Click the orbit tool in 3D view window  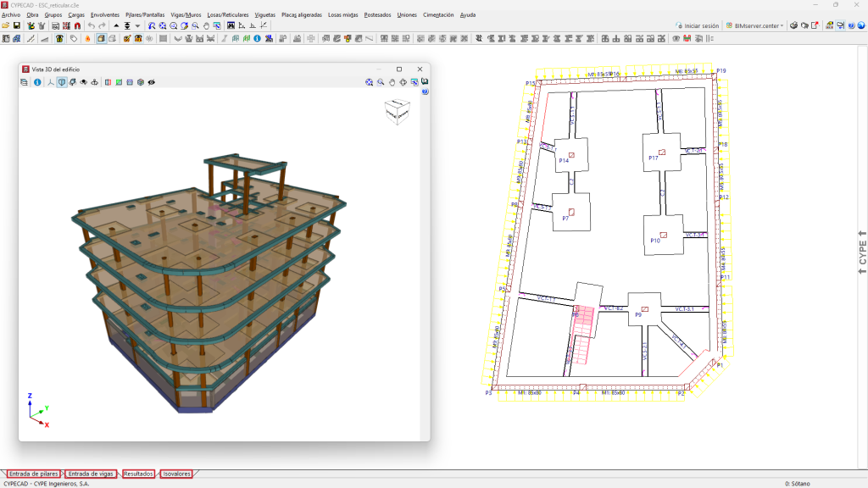(x=403, y=82)
